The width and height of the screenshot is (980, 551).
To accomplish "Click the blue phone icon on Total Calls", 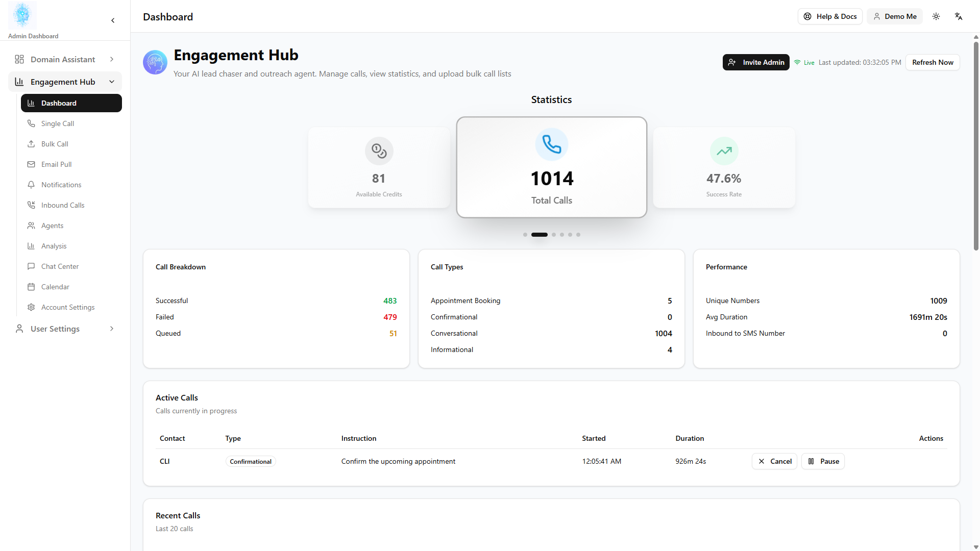I will [x=552, y=144].
